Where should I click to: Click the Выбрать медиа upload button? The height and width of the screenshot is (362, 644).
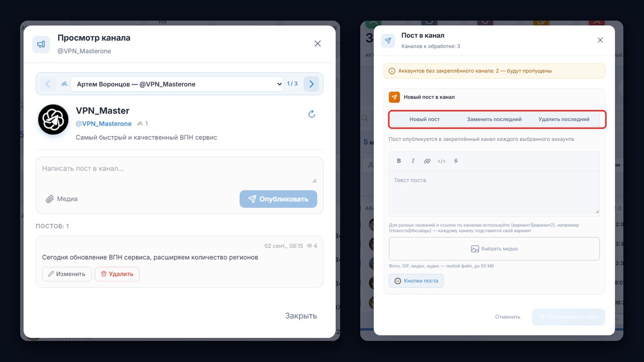494,249
